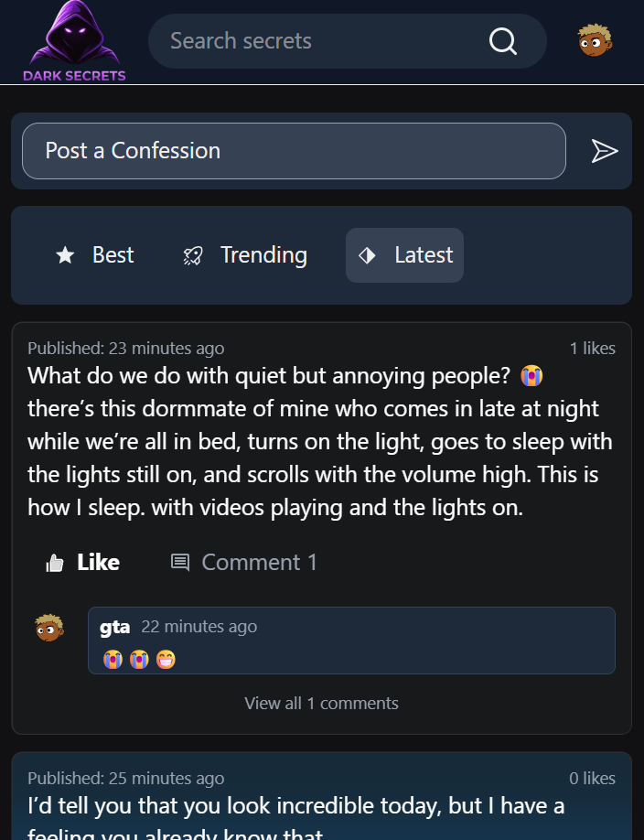Click the crying emoji in gta's comment

[x=112, y=659]
